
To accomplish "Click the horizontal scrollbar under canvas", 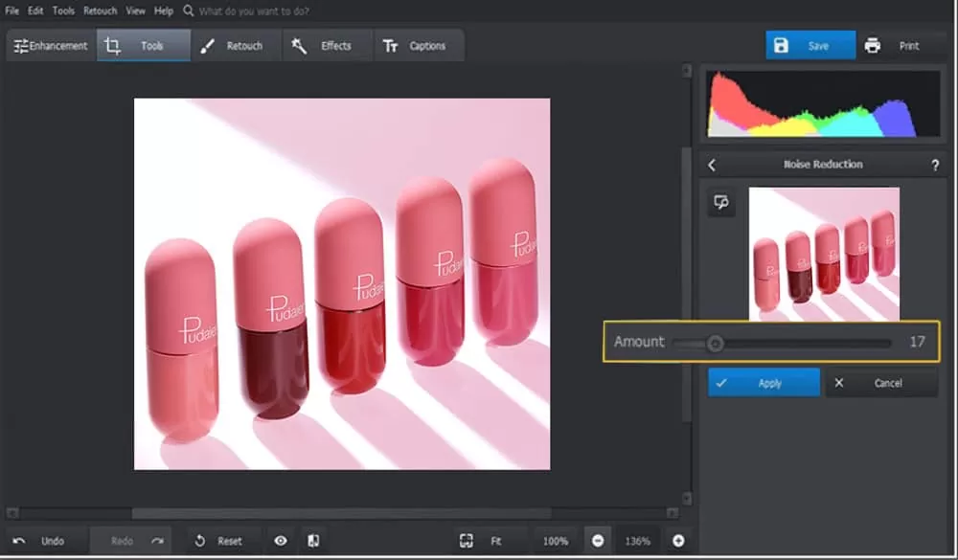I will coord(342,513).
